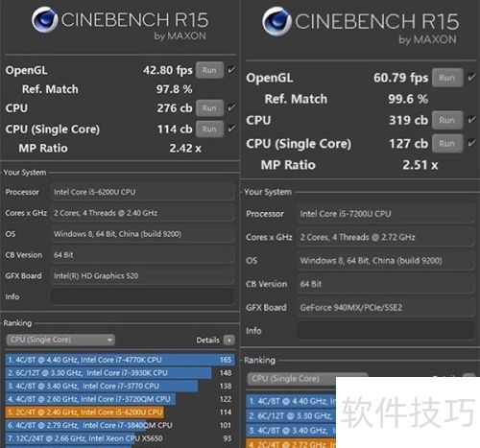Click Processor field Intel Core i5-6200U
The width and height of the screenshot is (480, 448).
pos(142,192)
